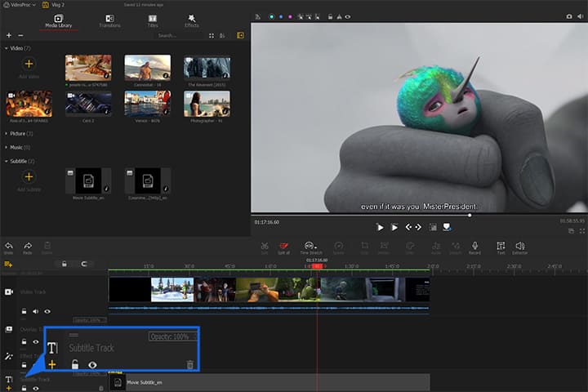
Task: Click the Split all scissors icon
Action: 285,245
